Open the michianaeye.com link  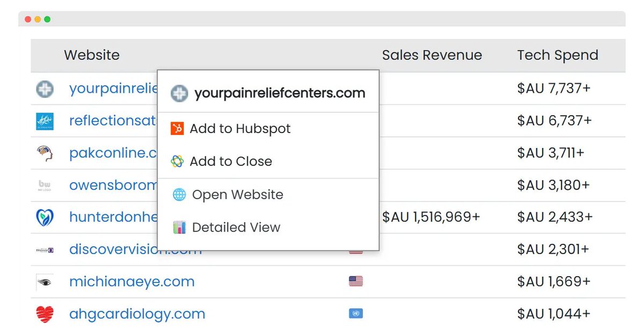pos(132,281)
